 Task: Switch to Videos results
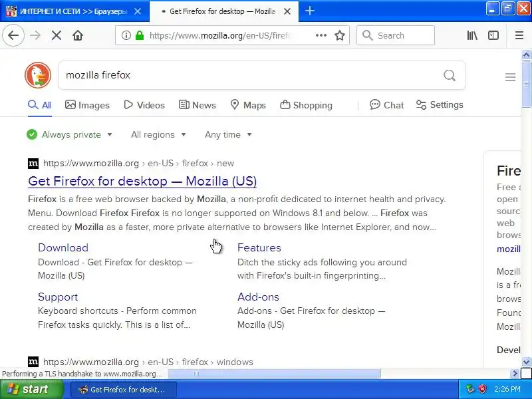pyautogui.click(x=144, y=105)
